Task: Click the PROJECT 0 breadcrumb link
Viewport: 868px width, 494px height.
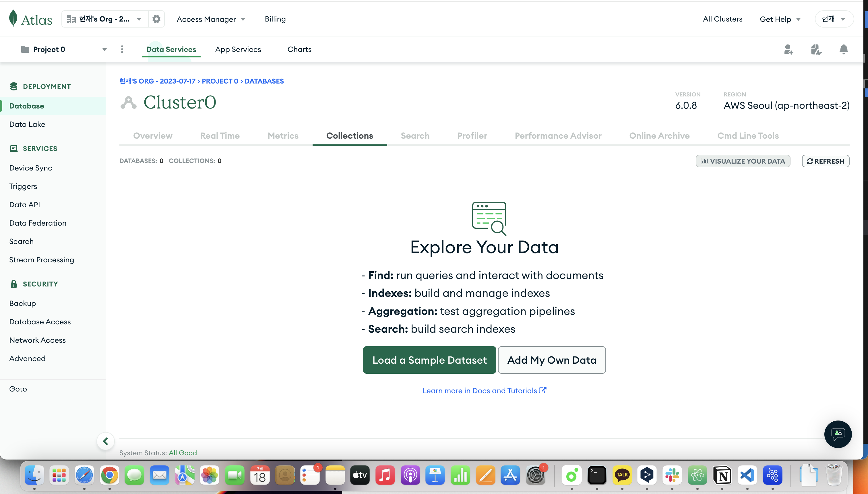Action: click(220, 81)
